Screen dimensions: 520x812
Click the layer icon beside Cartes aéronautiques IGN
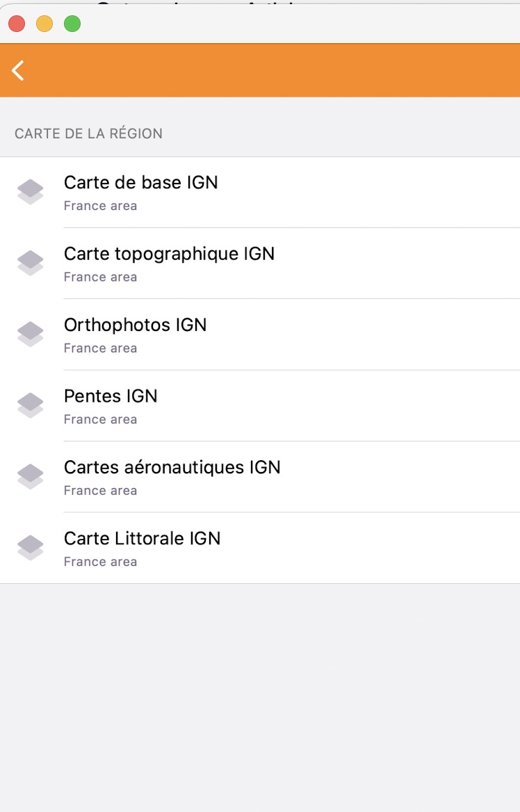pos(31,477)
